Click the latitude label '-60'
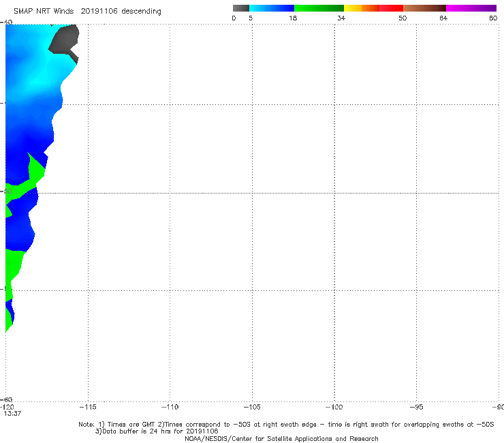The width and height of the screenshot is (504, 443). point(6,399)
